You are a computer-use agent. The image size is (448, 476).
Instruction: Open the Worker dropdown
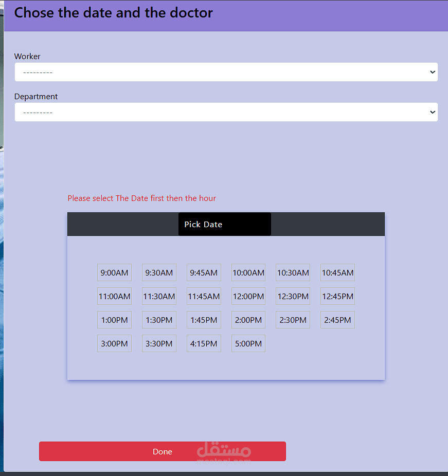click(x=226, y=72)
